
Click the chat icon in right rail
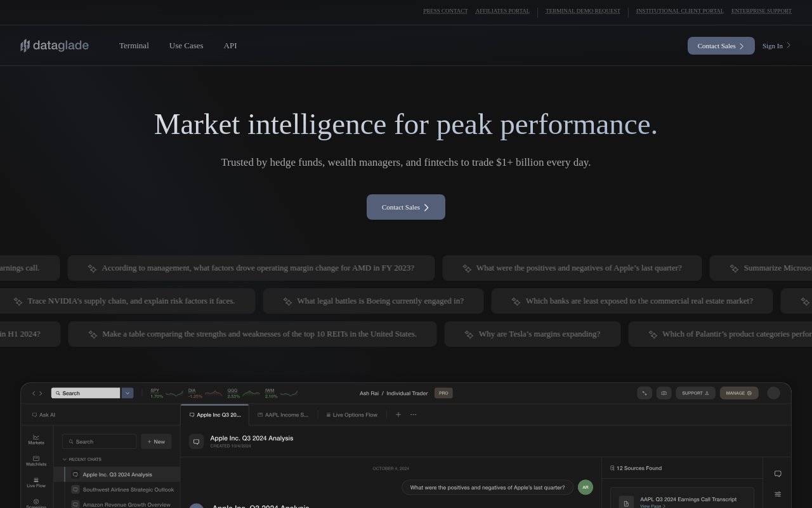coord(778,474)
